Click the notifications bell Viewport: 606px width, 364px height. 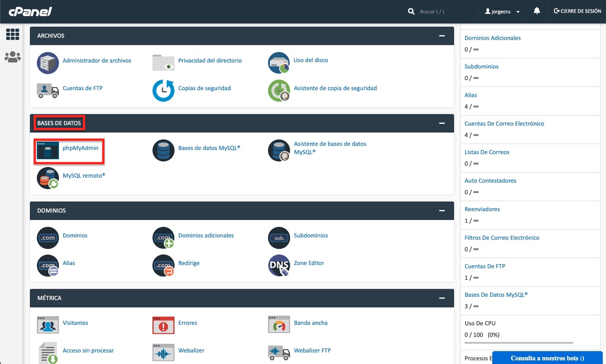pos(536,11)
